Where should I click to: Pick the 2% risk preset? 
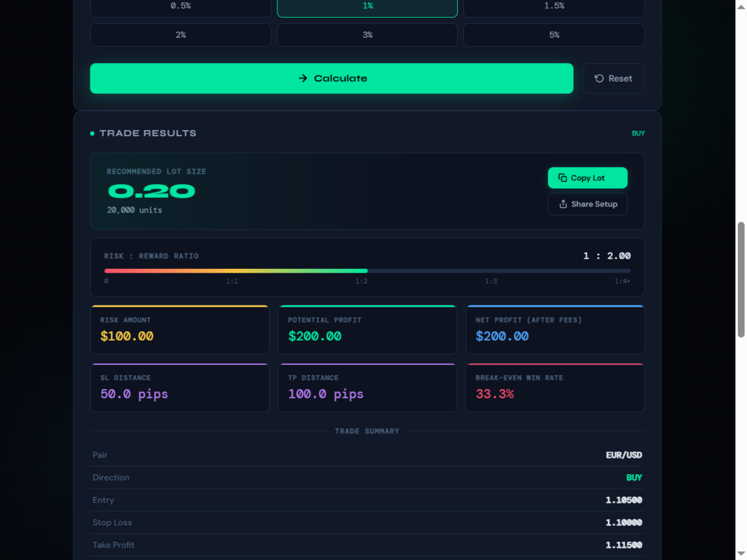pyautogui.click(x=181, y=35)
